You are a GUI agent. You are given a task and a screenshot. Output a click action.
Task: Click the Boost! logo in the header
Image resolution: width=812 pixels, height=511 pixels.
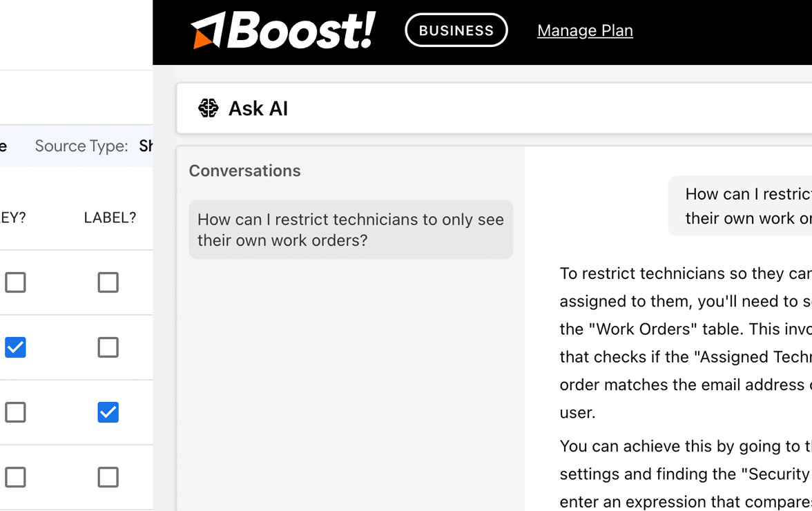282,30
